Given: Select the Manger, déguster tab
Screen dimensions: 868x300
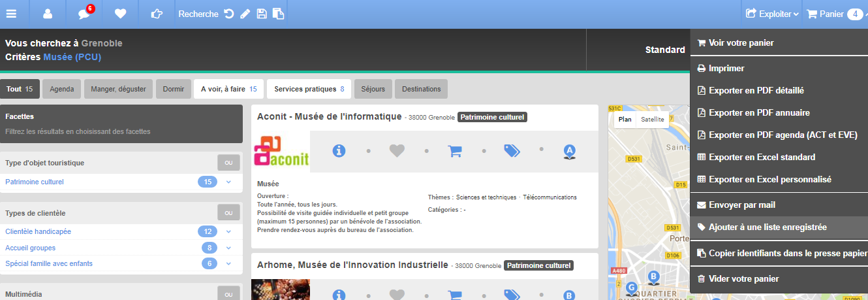Looking at the screenshot, I should pyautogui.click(x=118, y=89).
